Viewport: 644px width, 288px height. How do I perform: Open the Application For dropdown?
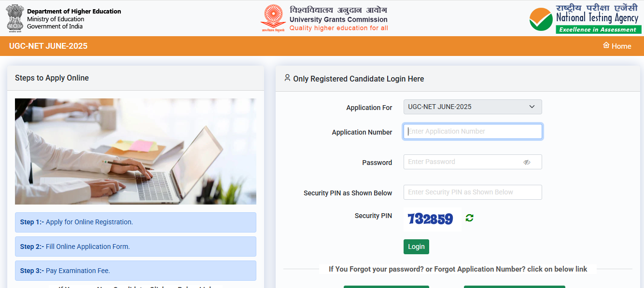point(473,107)
